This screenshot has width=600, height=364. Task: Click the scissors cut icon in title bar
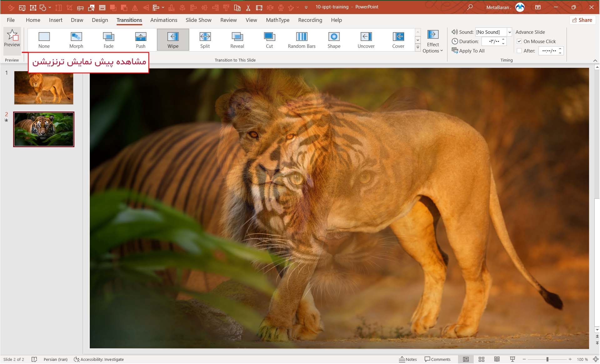click(x=248, y=7)
